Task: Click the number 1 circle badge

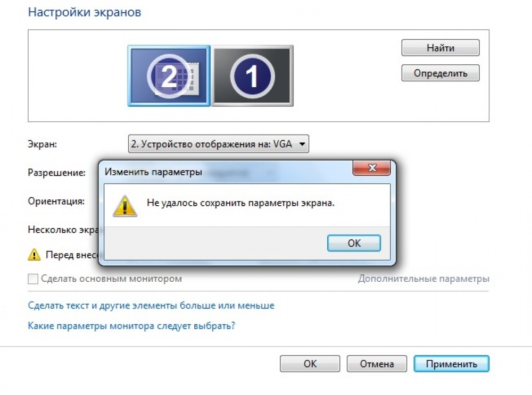Action: (x=252, y=76)
